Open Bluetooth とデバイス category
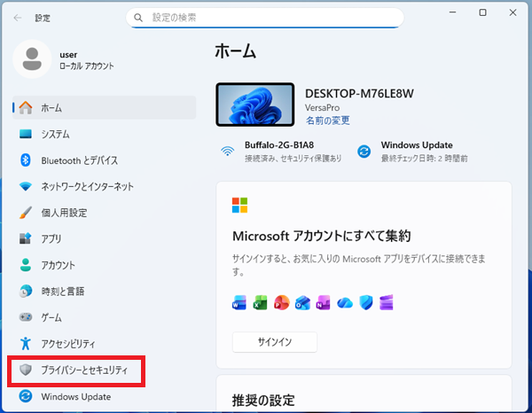This screenshot has width=532, height=413. [x=104, y=160]
